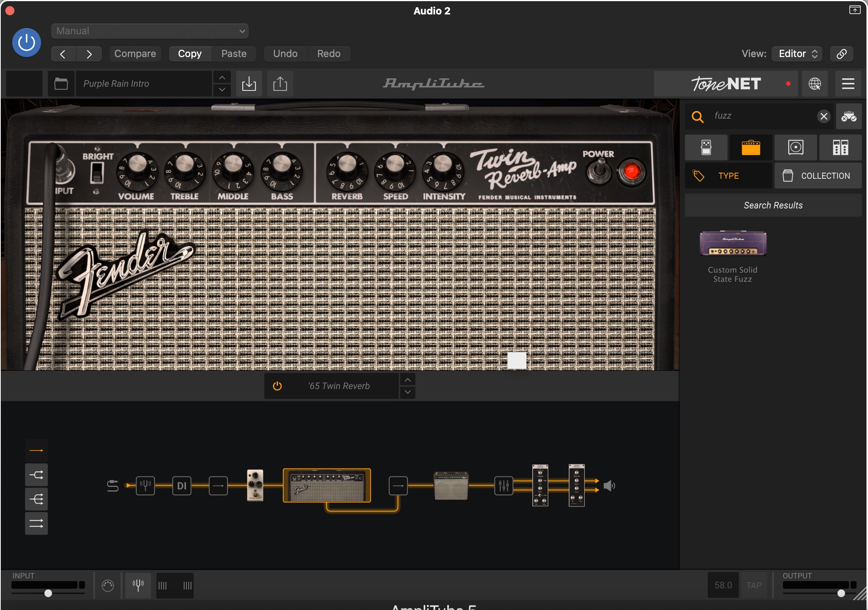Screen dimensions: 868x610
Task: Click the ToneNET globe web icon
Action: click(815, 84)
